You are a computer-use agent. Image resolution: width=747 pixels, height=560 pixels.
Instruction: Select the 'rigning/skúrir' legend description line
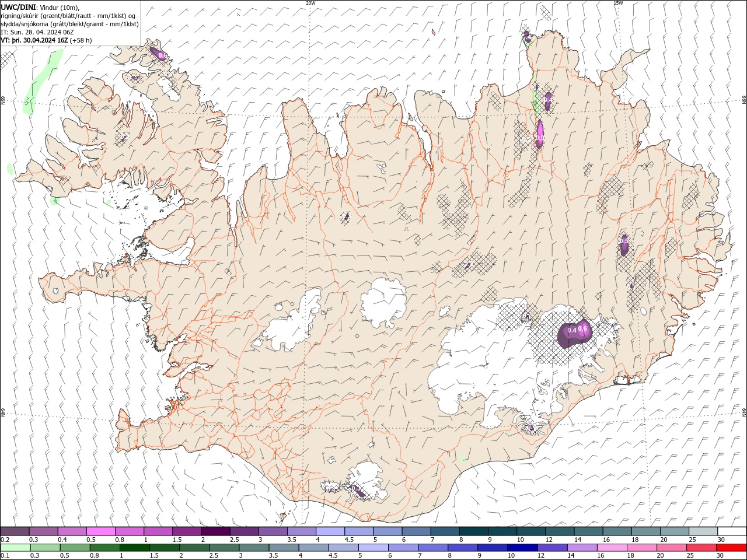tap(68, 16)
